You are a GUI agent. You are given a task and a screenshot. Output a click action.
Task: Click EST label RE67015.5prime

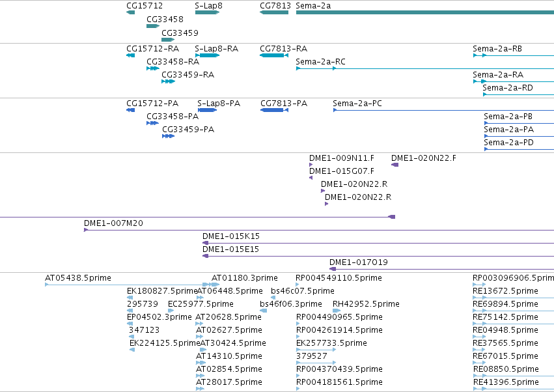coord(505,357)
